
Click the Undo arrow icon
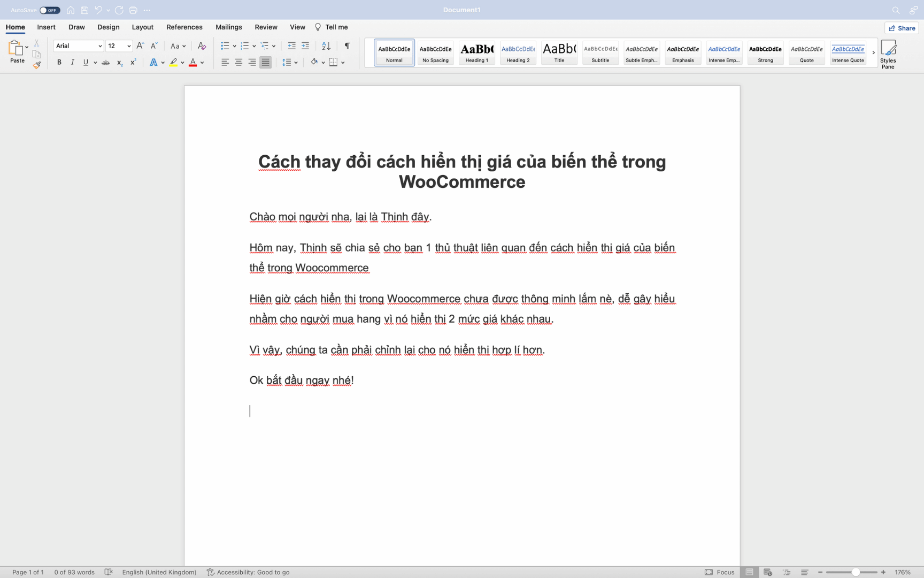pos(98,10)
